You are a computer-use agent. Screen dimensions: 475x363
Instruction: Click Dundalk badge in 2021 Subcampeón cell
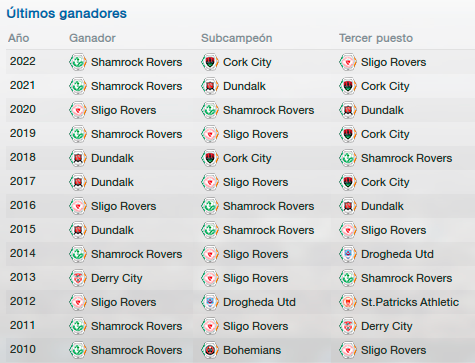210,86
